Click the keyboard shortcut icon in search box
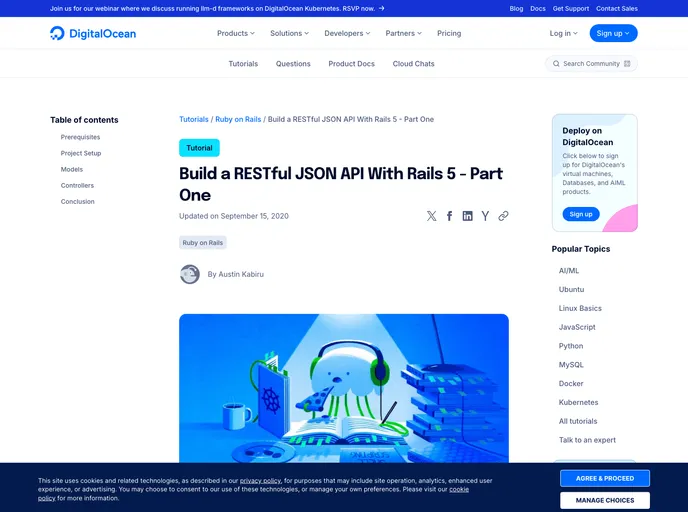Screen dimensions: 688x512 (627, 64)
